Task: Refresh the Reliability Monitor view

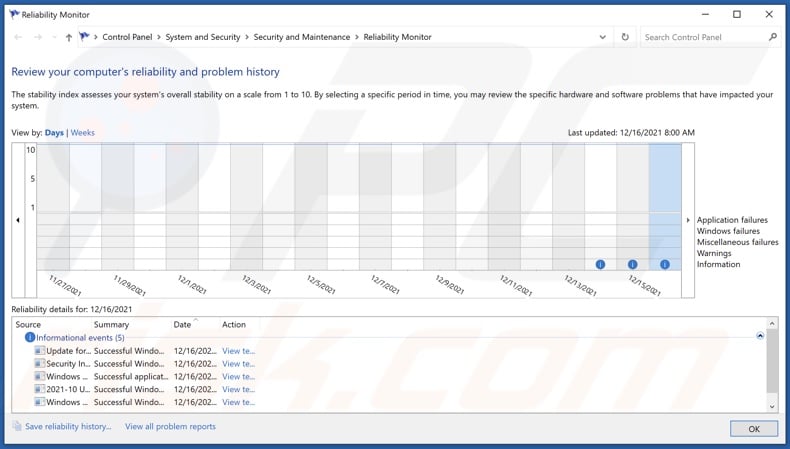Action: coord(625,37)
